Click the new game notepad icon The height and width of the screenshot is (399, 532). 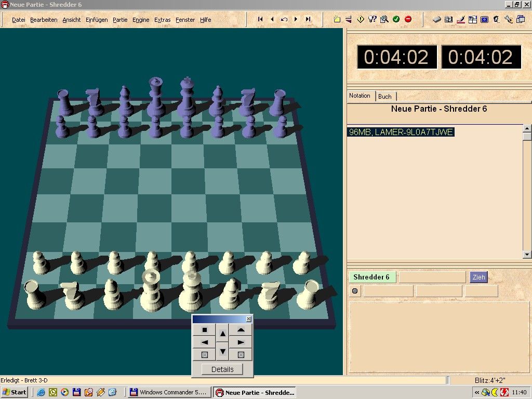(337, 19)
